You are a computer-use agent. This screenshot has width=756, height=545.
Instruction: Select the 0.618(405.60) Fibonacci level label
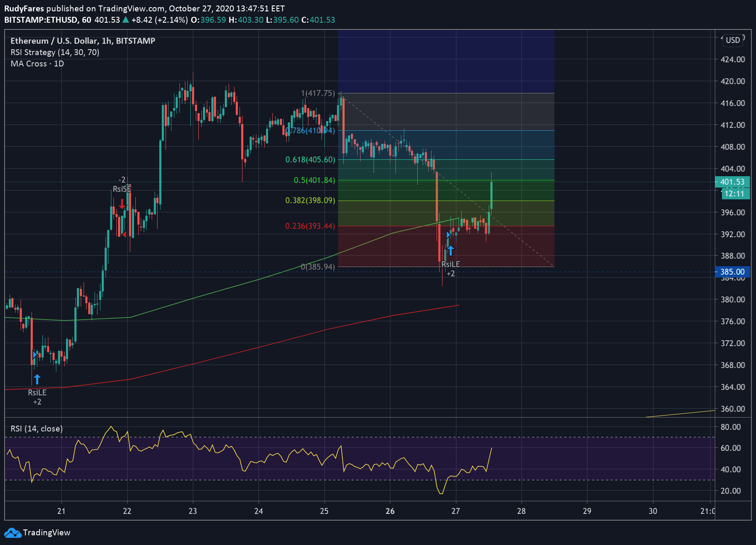[310, 160]
